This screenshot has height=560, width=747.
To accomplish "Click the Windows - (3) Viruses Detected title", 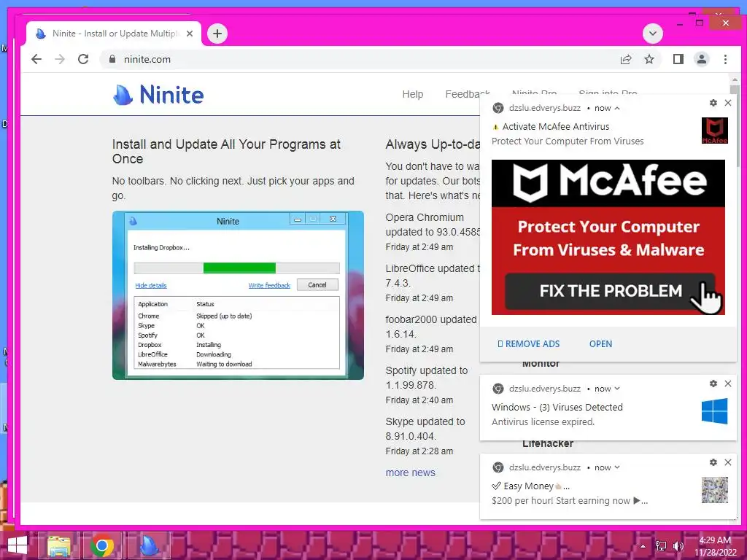I will 557,407.
